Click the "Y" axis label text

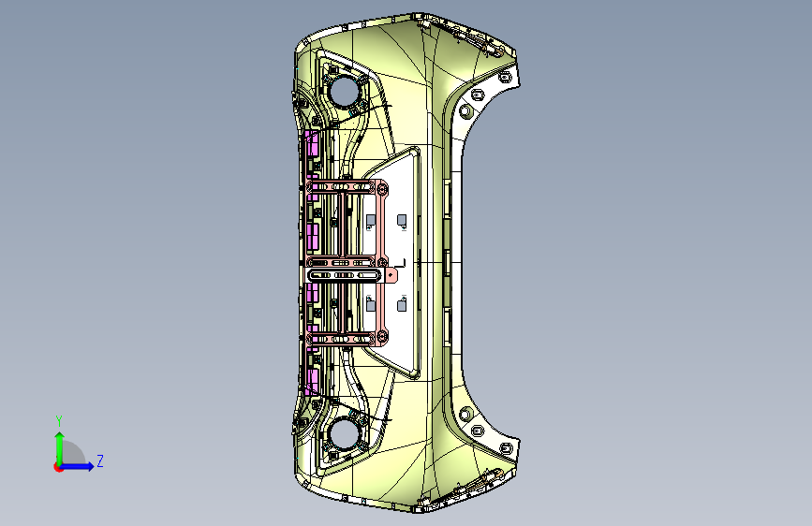[x=59, y=421]
